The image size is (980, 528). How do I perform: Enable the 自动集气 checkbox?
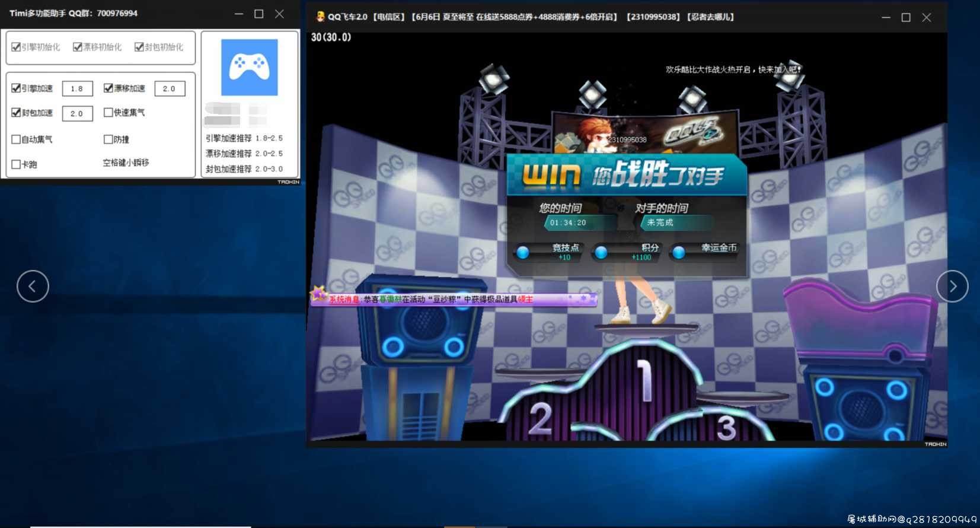pos(16,139)
